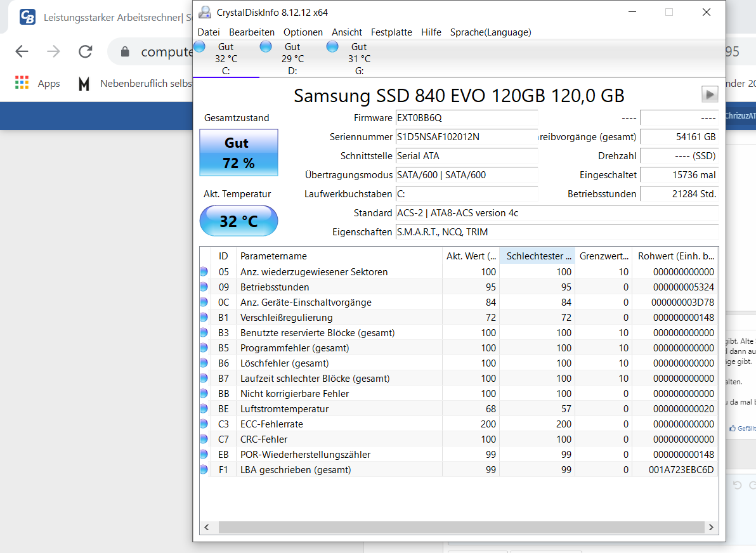Sort by Akt. Wert column header
The height and width of the screenshot is (553, 756).
point(471,256)
